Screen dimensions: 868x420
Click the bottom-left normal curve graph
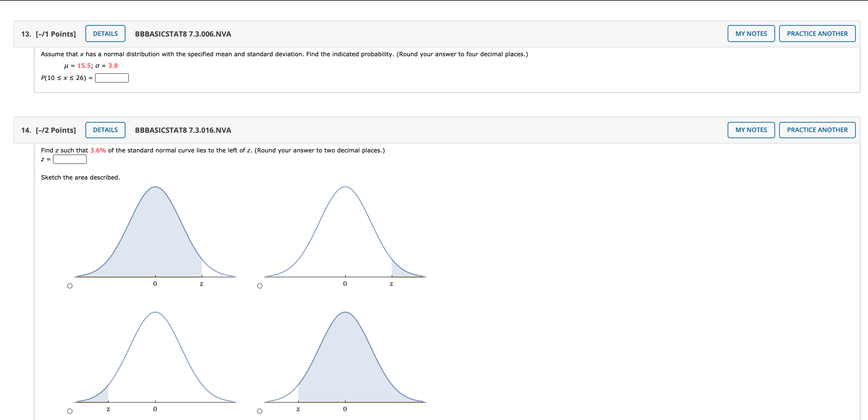(155, 359)
